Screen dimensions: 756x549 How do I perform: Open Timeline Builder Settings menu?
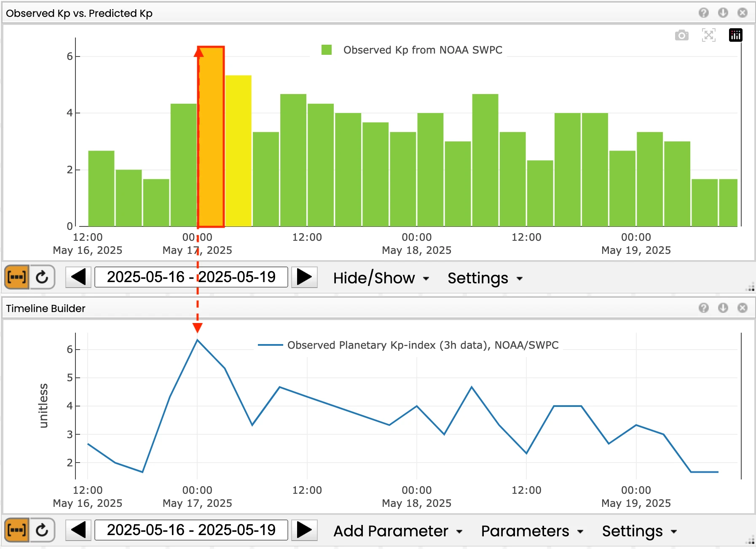[639, 531]
